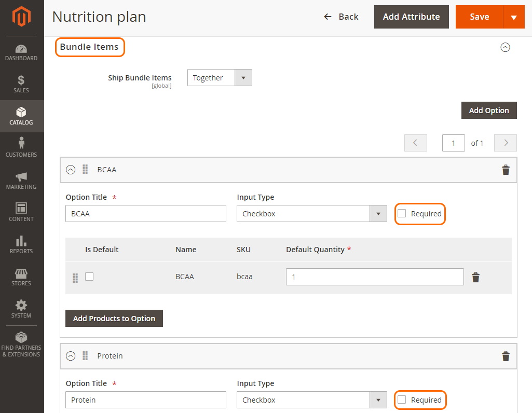Click the Add Option button

click(x=489, y=110)
